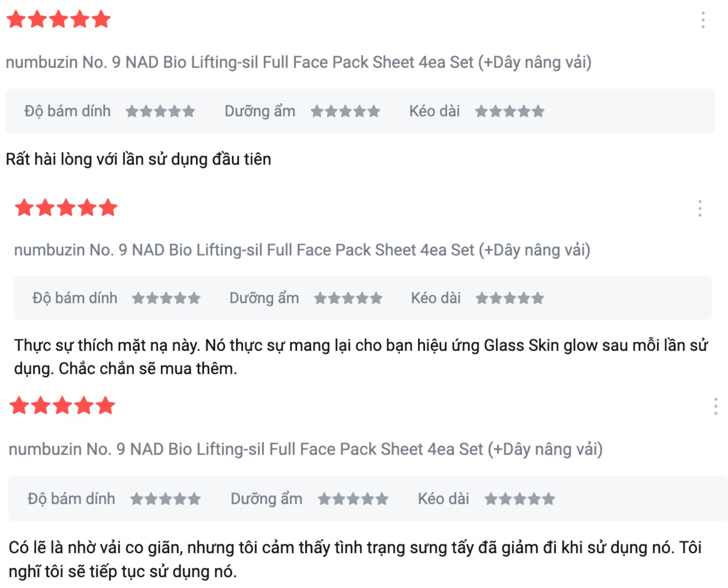Open the three-dot menu on the third review
728x588 pixels.
[x=715, y=406]
